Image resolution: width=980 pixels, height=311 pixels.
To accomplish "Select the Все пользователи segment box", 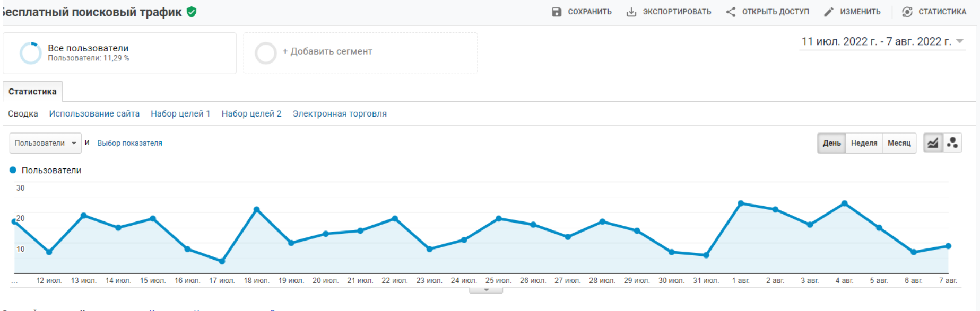I will [x=119, y=53].
